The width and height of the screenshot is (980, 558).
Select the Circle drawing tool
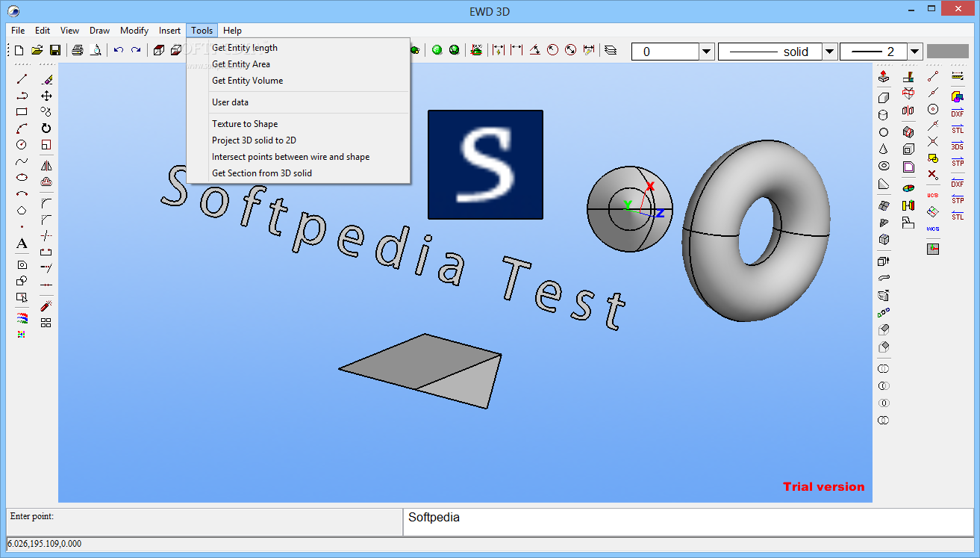coord(22,145)
